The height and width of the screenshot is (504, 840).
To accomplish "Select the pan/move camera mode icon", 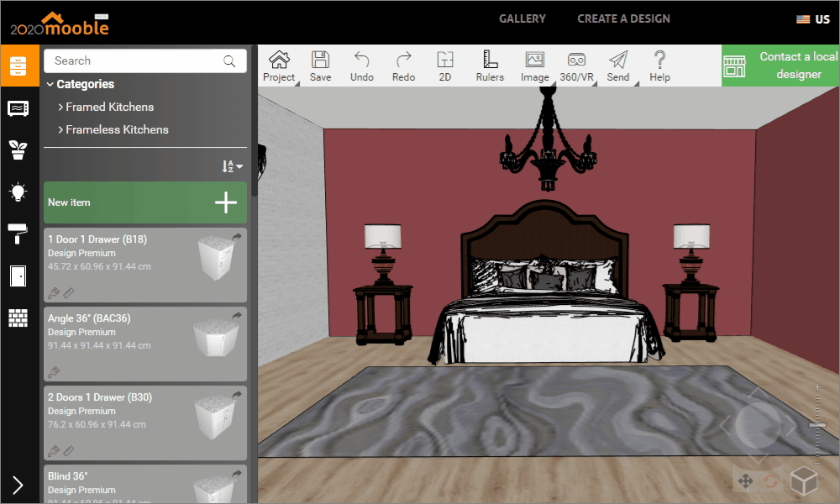I will point(745,481).
